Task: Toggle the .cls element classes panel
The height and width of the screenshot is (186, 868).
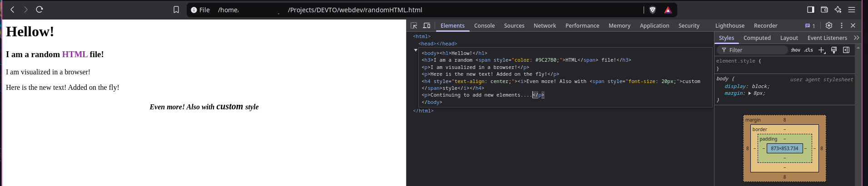Action: point(809,50)
